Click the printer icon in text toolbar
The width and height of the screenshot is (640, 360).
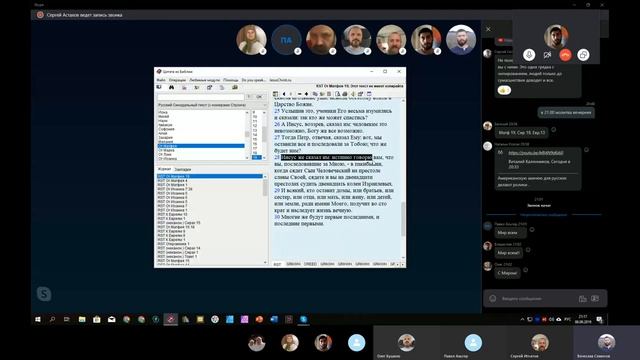pos(344,94)
